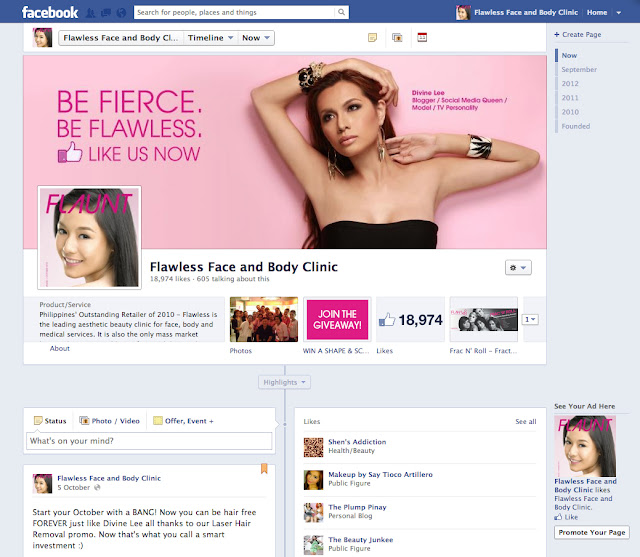Open the JOIN THE GIVEAWAY app tile
The image size is (640, 557).
click(x=338, y=320)
